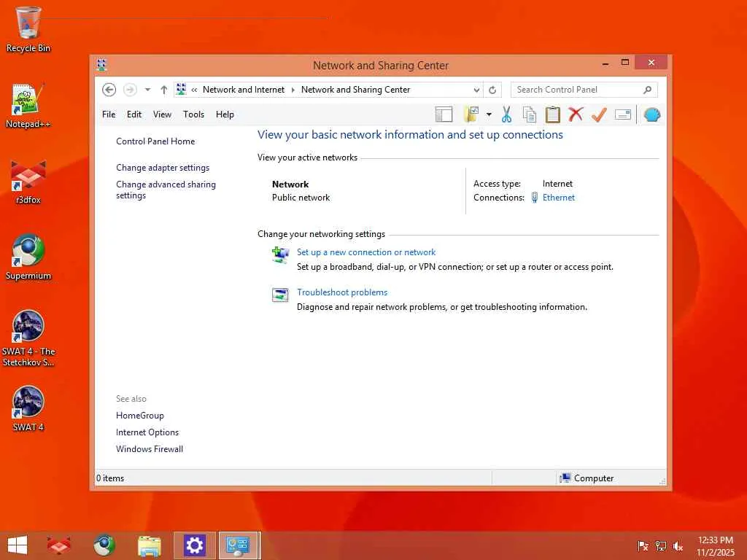Open HomeGroup under See also

click(x=139, y=416)
